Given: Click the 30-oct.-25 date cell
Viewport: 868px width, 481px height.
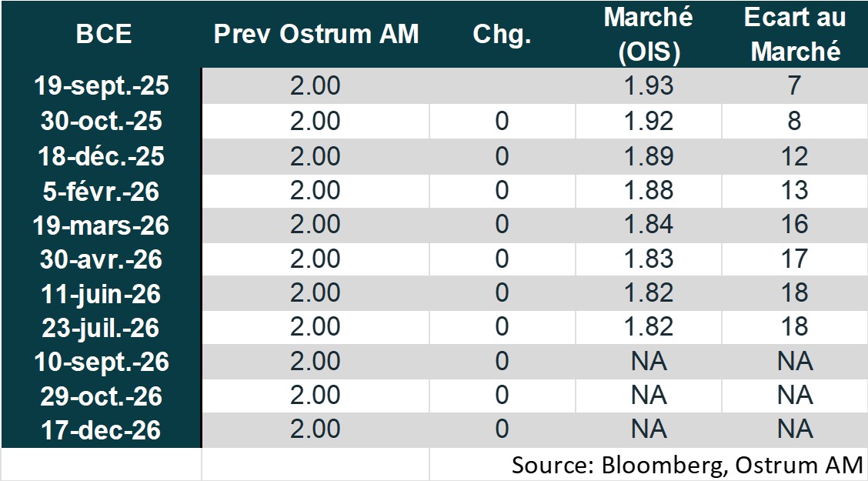Looking at the screenshot, I should pos(102,122).
